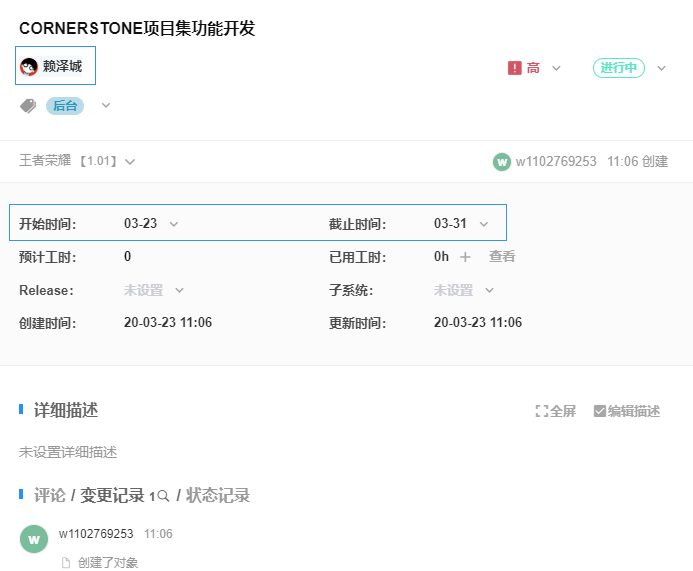Image resolution: width=693 pixels, height=571 pixels.
Task: Click the 11:06 创建 timestamp text
Action: pos(637,161)
